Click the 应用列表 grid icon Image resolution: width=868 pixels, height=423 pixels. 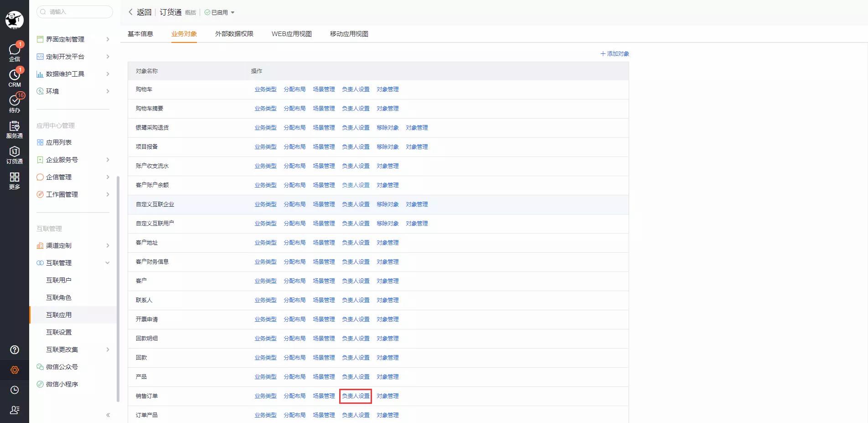(x=40, y=142)
